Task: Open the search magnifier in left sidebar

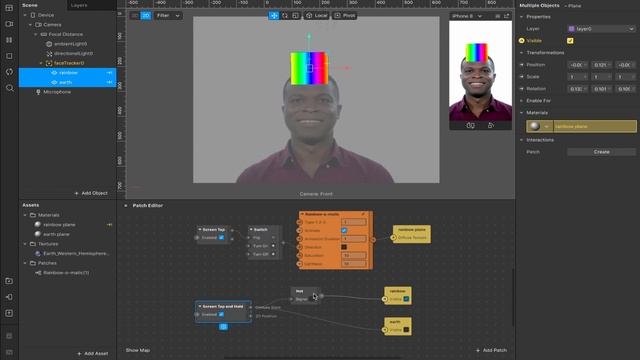Action: tap(9, 88)
